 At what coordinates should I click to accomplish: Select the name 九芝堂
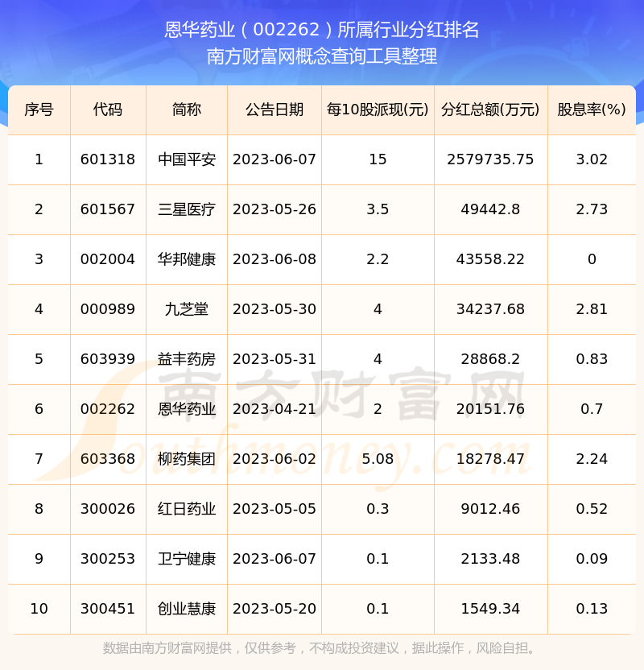coord(187,309)
